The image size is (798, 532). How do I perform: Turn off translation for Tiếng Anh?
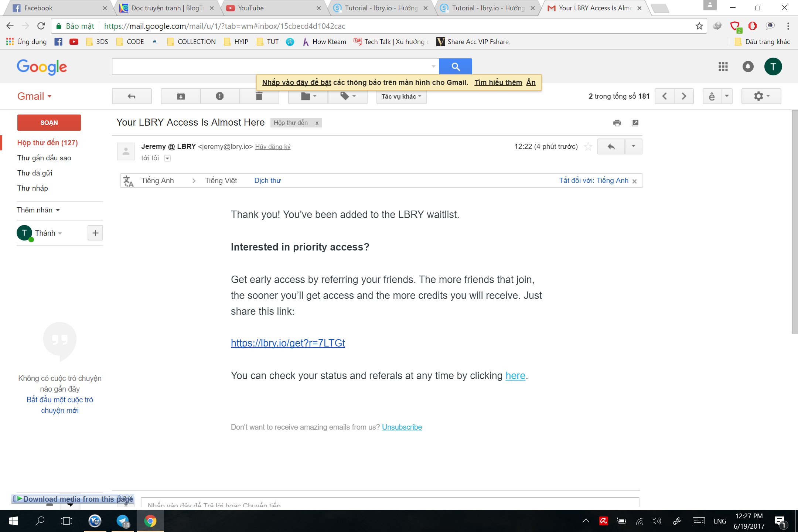tap(593, 181)
